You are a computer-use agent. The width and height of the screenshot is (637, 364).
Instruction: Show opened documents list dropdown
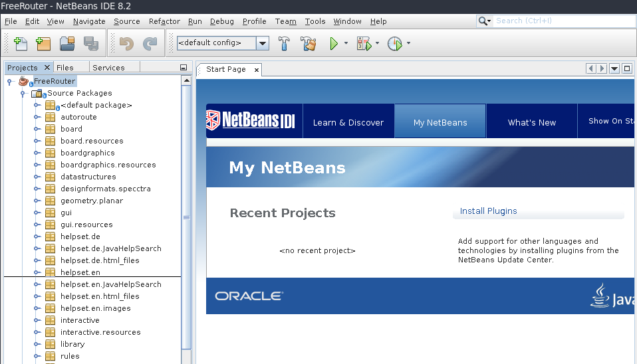(614, 68)
